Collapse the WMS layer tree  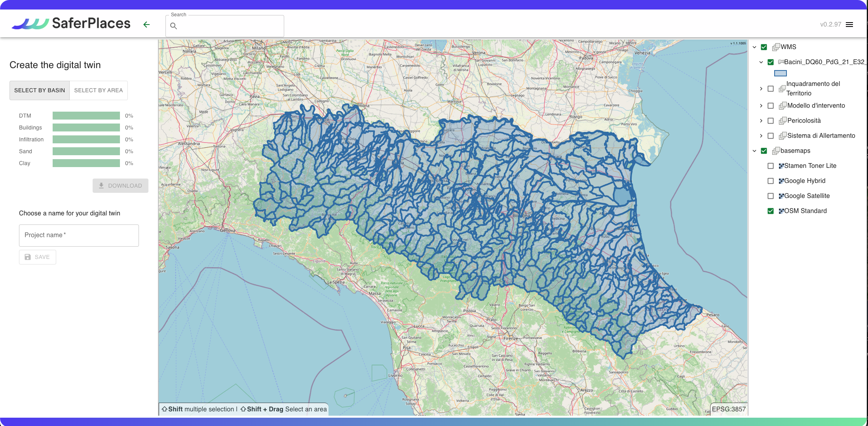tap(754, 47)
